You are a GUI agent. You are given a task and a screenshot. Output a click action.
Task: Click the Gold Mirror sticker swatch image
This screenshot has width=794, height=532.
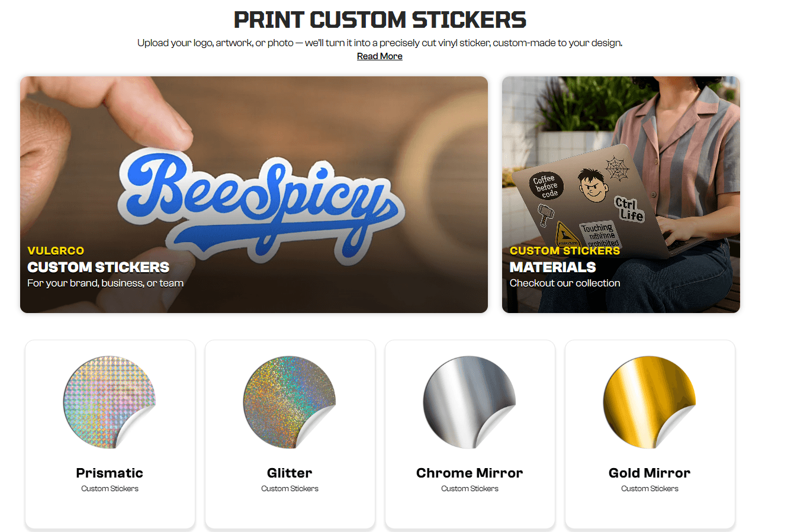pyautogui.click(x=650, y=402)
